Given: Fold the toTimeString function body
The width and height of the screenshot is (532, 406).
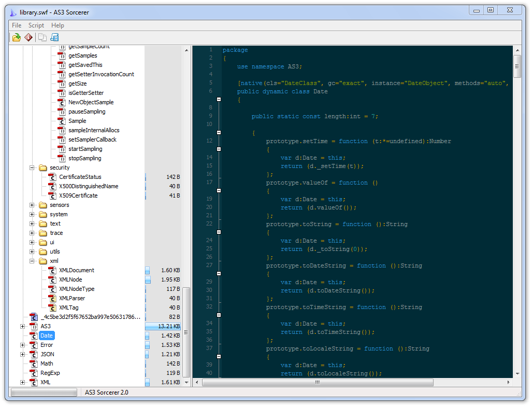Looking at the screenshot, I should tap(219, 315).
